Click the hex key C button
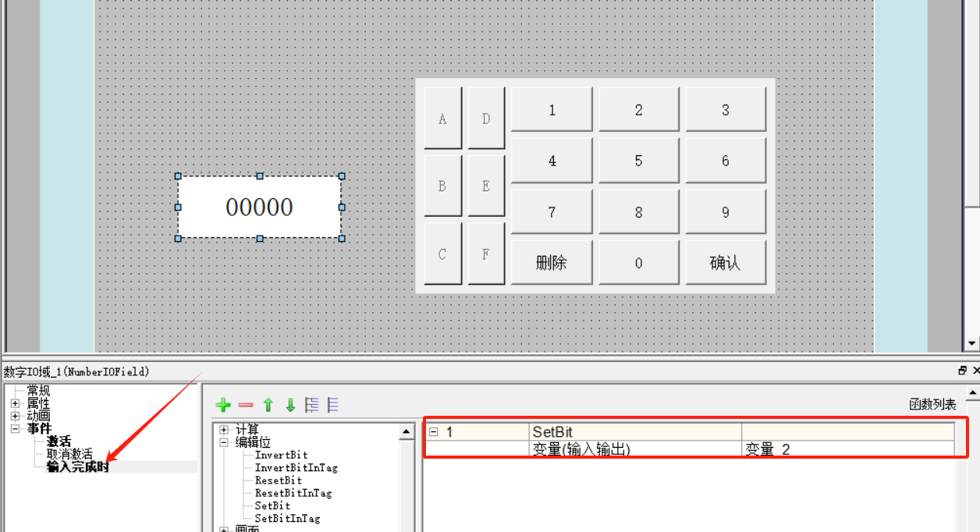 tap(442, 254)
